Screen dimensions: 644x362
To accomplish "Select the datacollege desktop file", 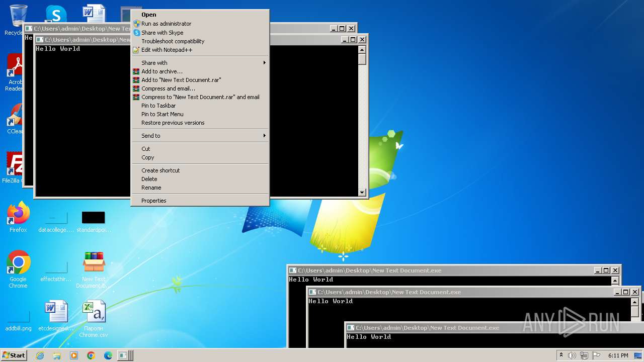I will [x=56, y=222].
